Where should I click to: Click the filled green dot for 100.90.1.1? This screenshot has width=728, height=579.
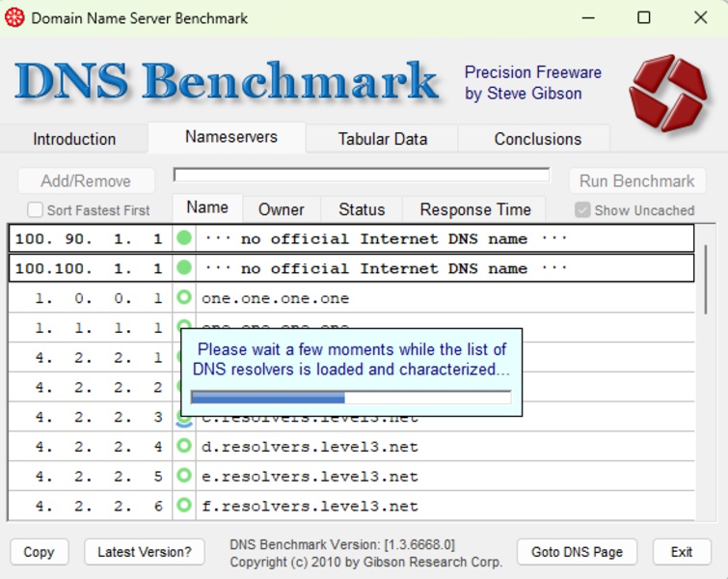(184, 238)
